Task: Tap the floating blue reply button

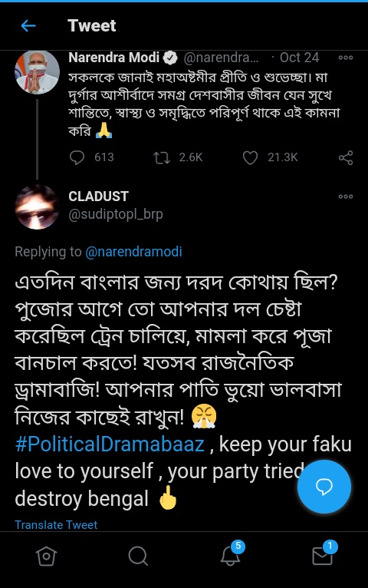Action: coord(324,487)
